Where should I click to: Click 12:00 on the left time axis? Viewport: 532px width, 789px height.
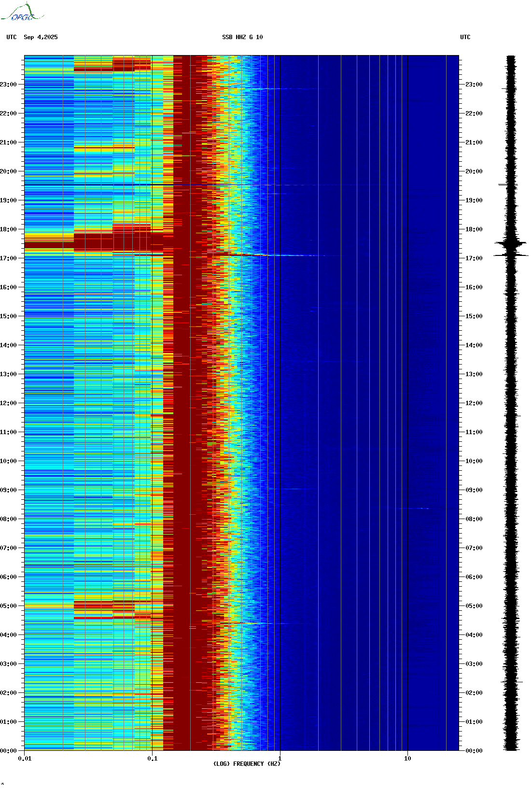(x=8, y=403)
